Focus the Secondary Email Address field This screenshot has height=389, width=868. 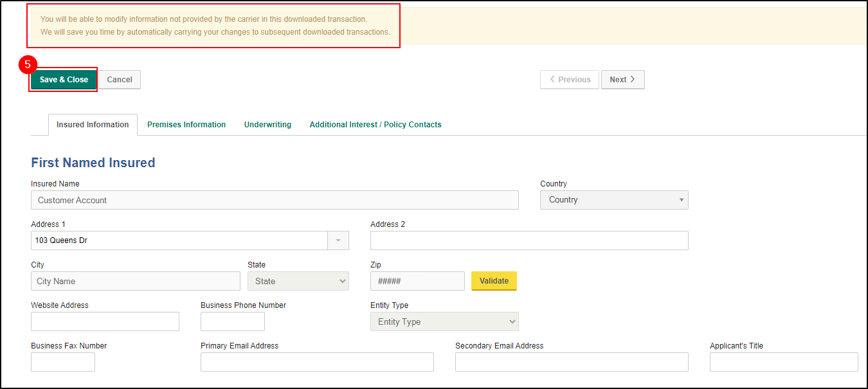[572, 362]
